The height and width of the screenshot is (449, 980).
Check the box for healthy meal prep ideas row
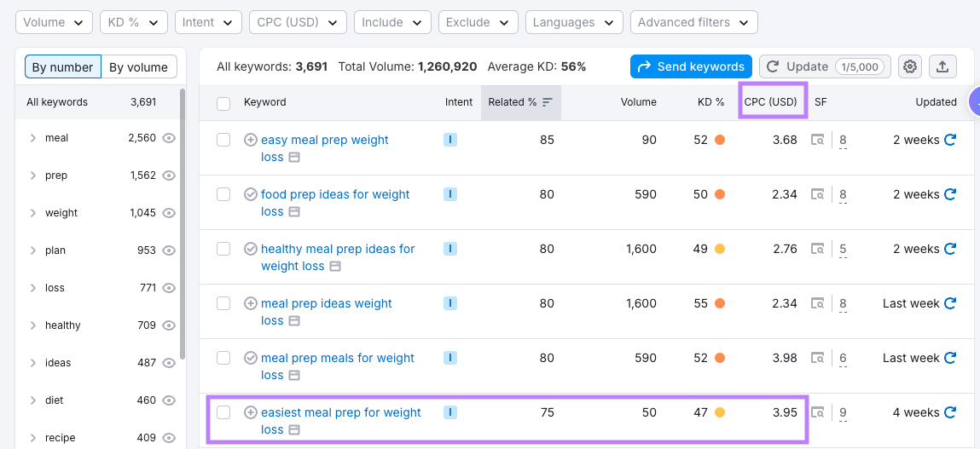(x=223, y=249)
